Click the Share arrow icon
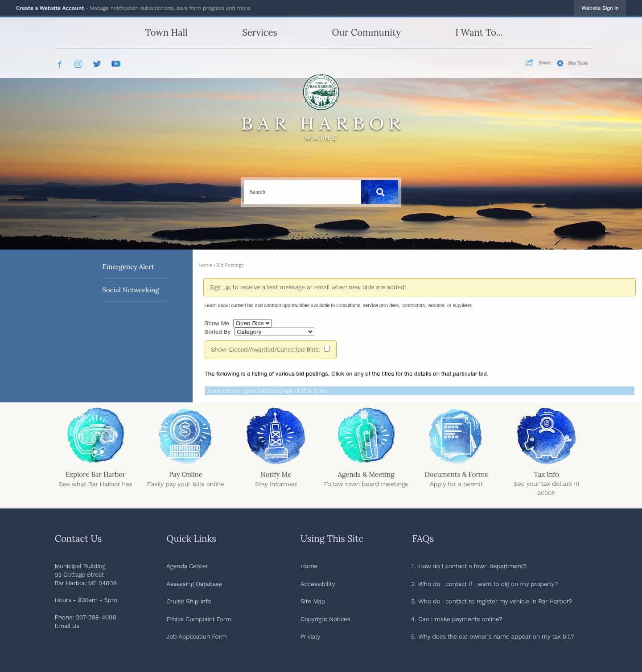 coord(529,63)
